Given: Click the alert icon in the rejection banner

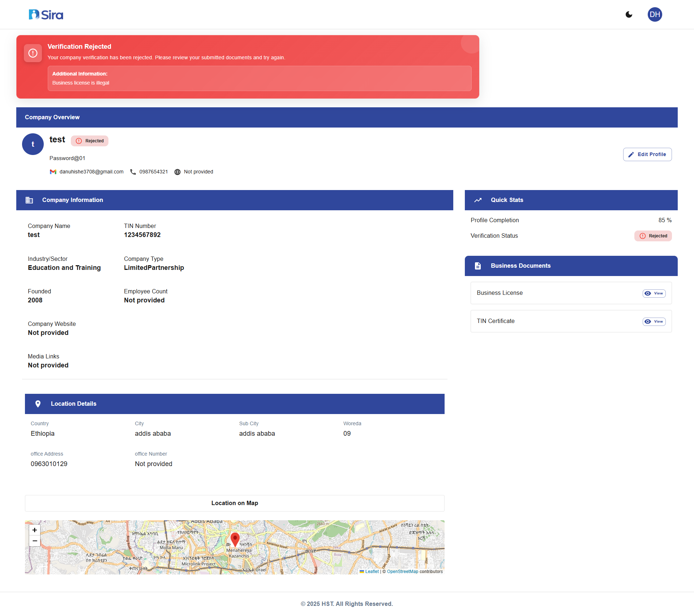Looking at the screenshot, I should (x=33, y=53).
